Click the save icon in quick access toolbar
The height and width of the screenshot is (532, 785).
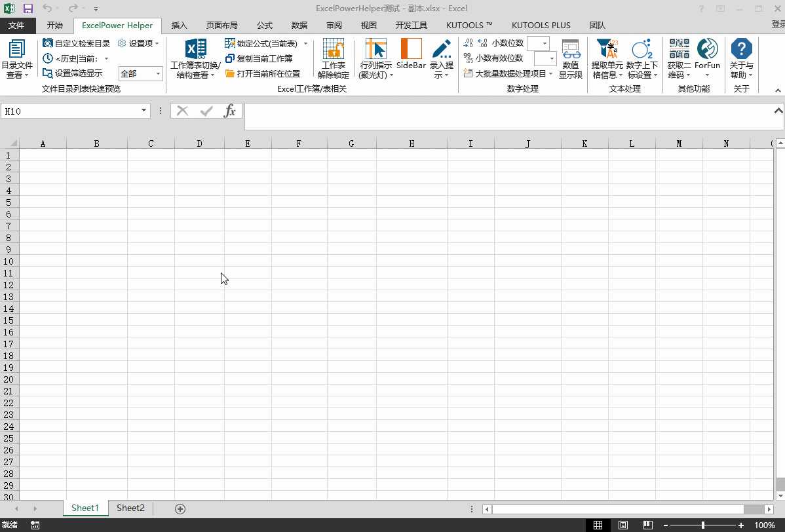pos(28,9)
